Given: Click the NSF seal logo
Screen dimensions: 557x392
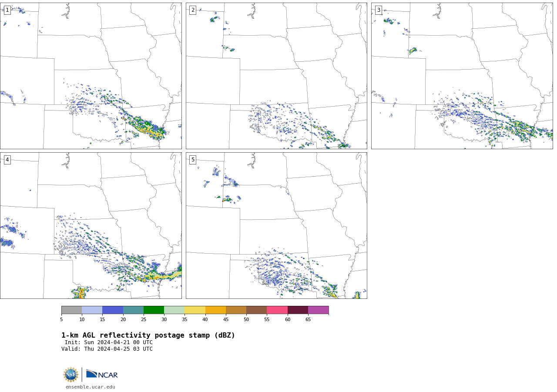Looking at the screenshot, I should coord(71,375).
